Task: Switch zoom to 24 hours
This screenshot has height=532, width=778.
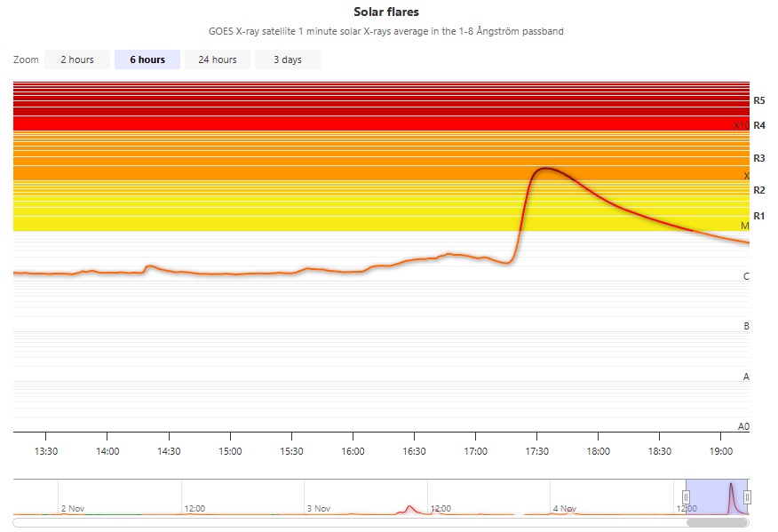Action: pos(217,60)
